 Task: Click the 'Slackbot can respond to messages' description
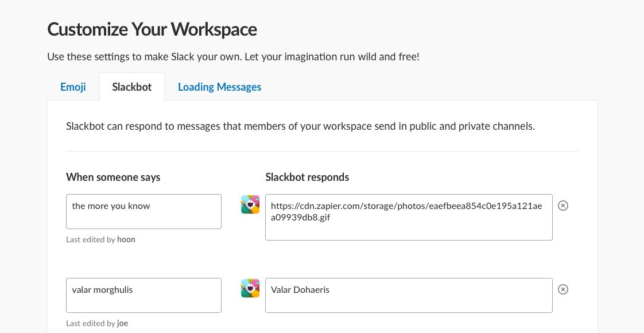coord(300,126)
